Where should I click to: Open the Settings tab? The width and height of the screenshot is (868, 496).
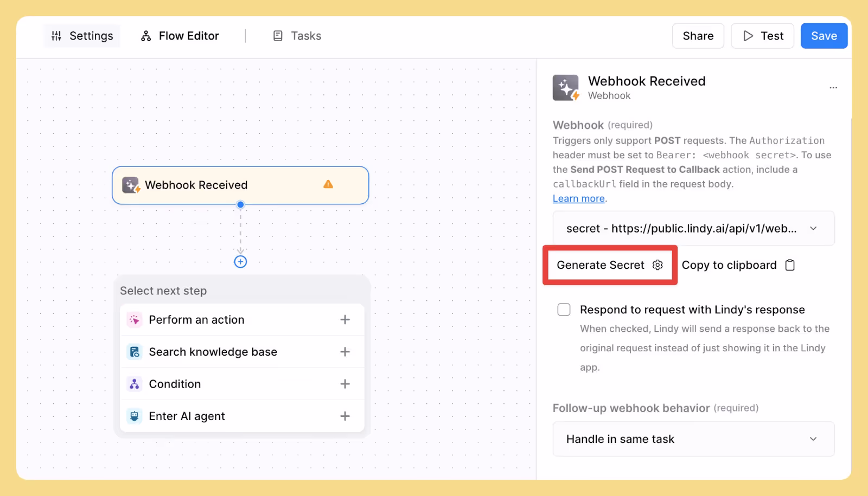(82, 36)
